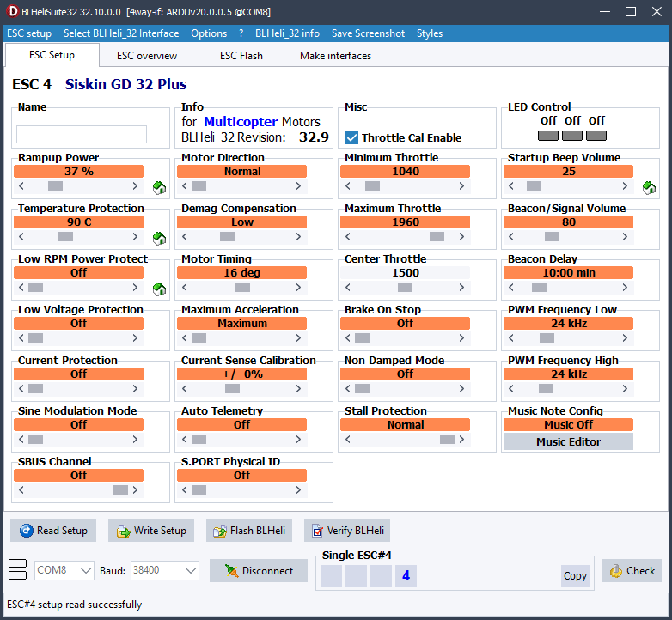Click the Copy button
The image size is (672, 620).
(575, 576)
